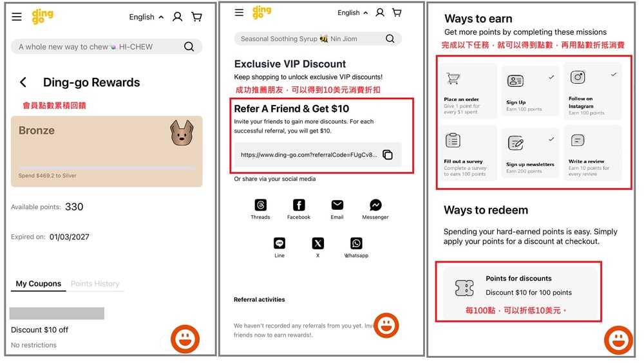Viewport: 644px width, 363px height.
Task: Switch to the Points History tab
Action: (x=95, y=283)
